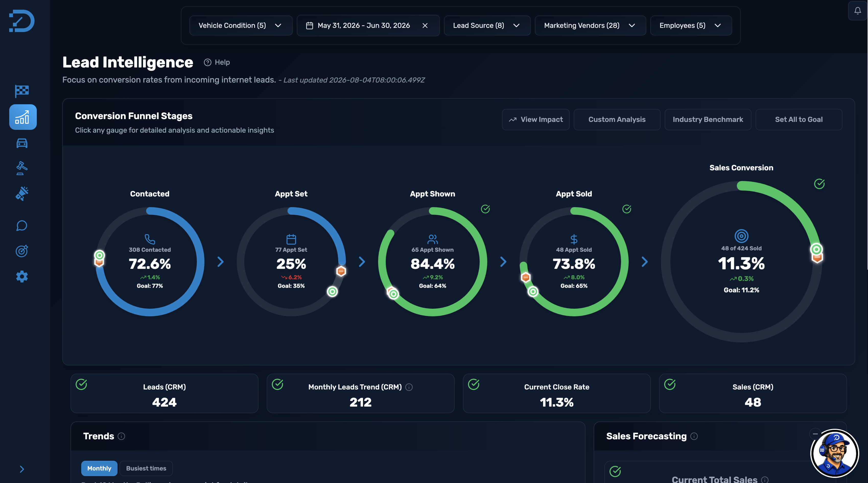Open the Lead Source (8) dropdown

coord(487,26)
